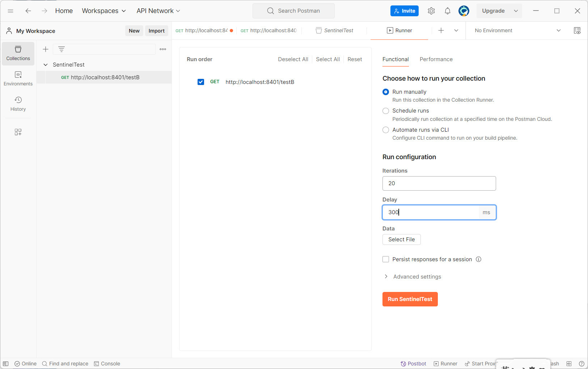Switch to the first GET localhost tab
This screenshot has height=369, width=588.
pyautogui.click(x=204, y=30)
